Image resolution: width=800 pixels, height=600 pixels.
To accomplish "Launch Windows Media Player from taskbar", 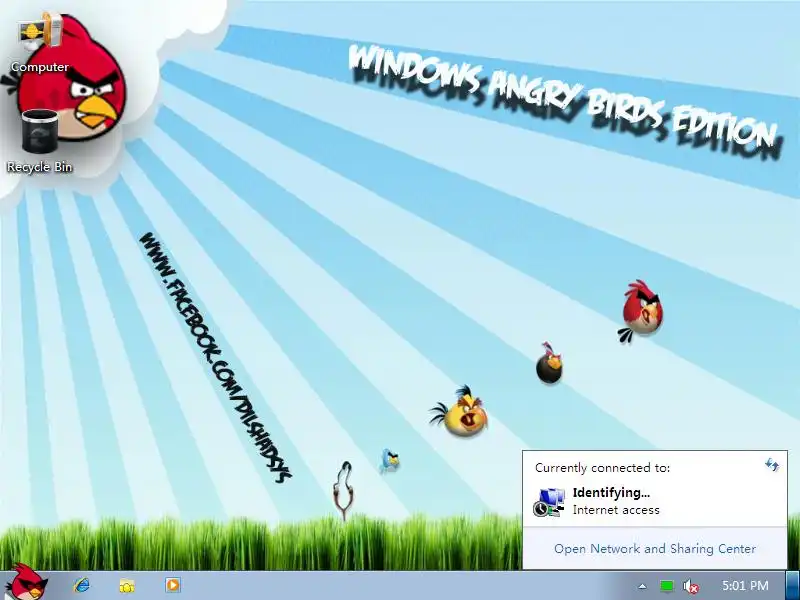I will tap(172, 585).
